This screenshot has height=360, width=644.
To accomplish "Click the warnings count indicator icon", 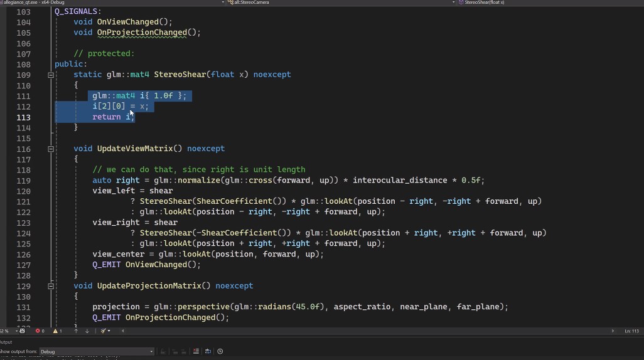I will (55, 331).
